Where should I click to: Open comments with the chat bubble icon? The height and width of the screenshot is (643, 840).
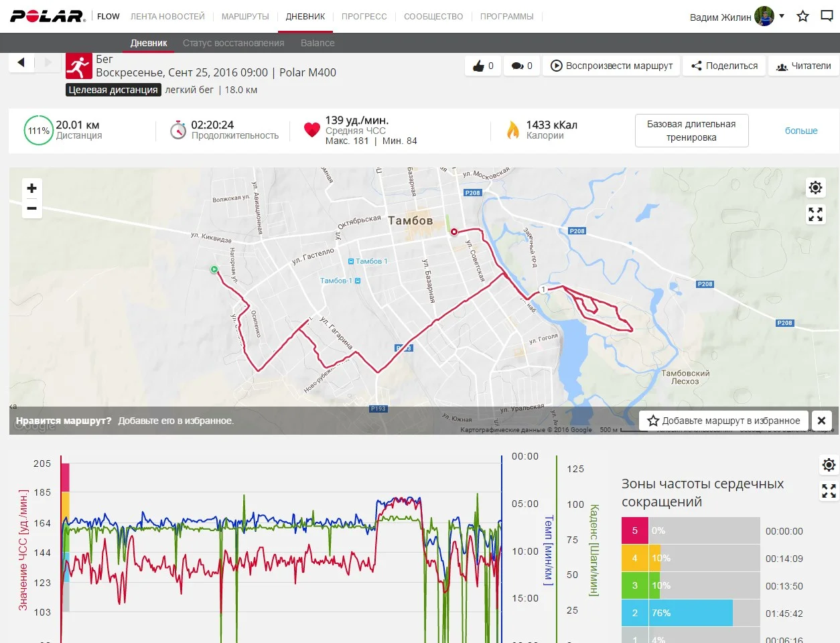(x=522, y=66)
